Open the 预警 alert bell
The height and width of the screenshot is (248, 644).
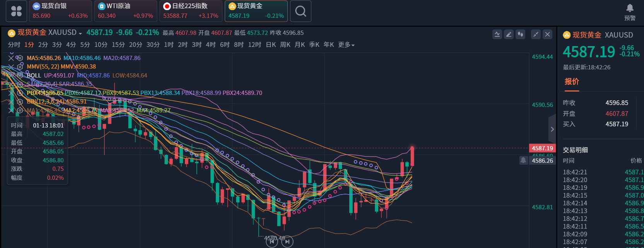point(630,8)
